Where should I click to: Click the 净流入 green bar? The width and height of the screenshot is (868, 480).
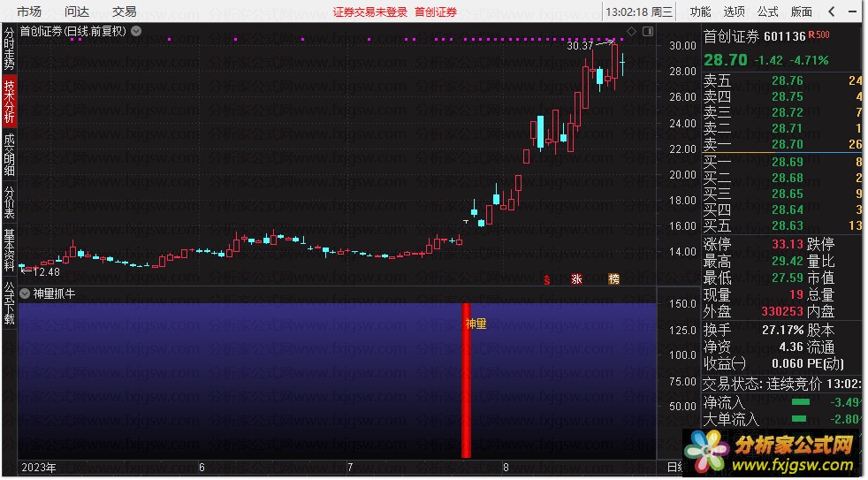[801, 402]
